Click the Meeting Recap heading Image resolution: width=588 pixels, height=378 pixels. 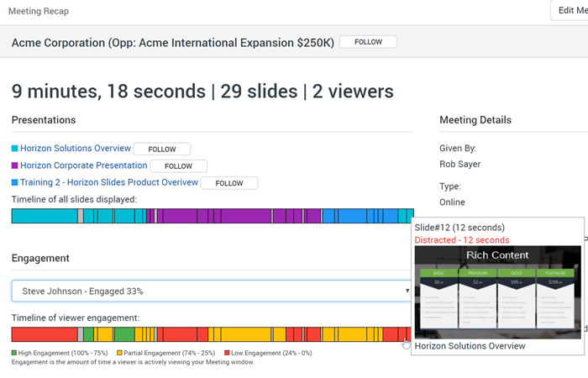click(39, 11)
